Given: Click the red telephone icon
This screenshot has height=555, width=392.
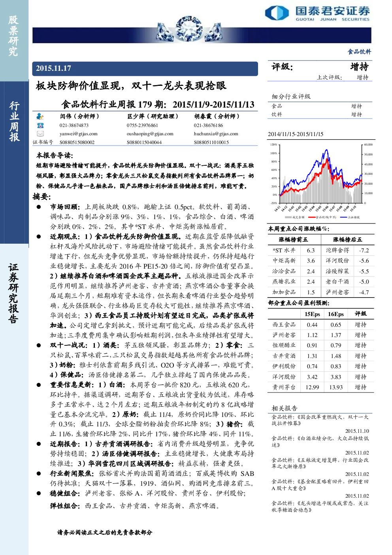Looking at the screenshot, I should tap(40, 125).
